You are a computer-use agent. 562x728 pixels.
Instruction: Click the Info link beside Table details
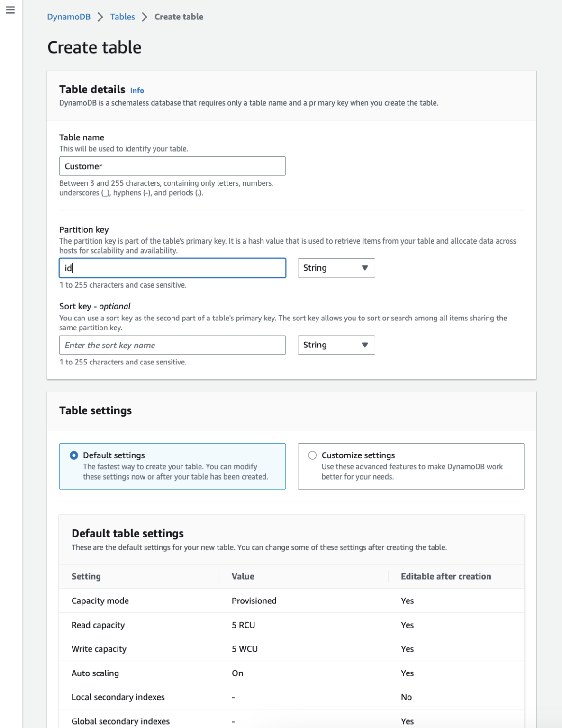coord(137,90)
